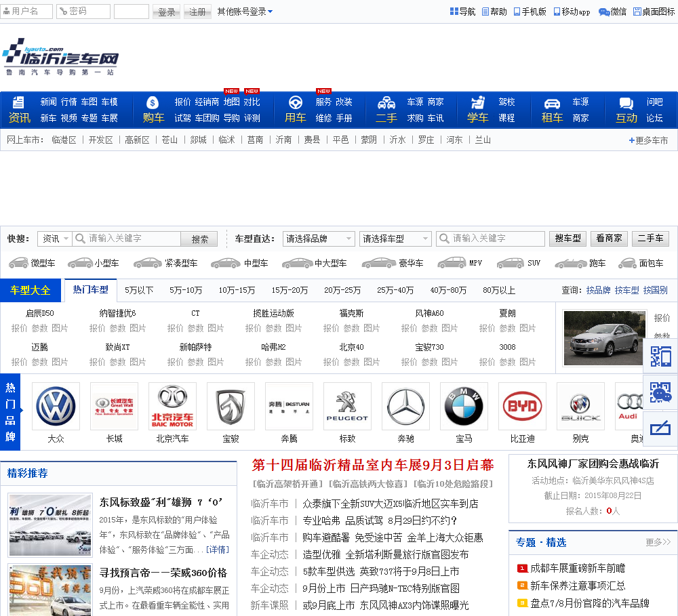Image resolution: width=678 pixels, height=616 pixels.
Task: Switch to the 10万-15万 price tab
Action: point(237,291)
